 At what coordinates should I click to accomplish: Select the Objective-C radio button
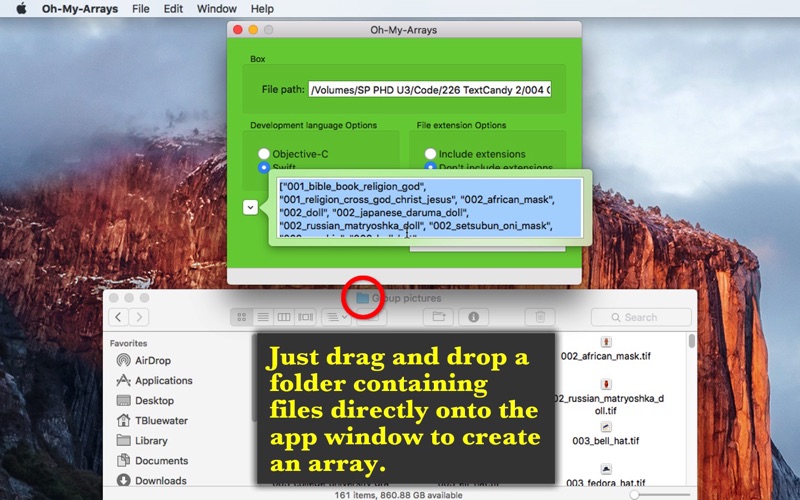(264, 154)
